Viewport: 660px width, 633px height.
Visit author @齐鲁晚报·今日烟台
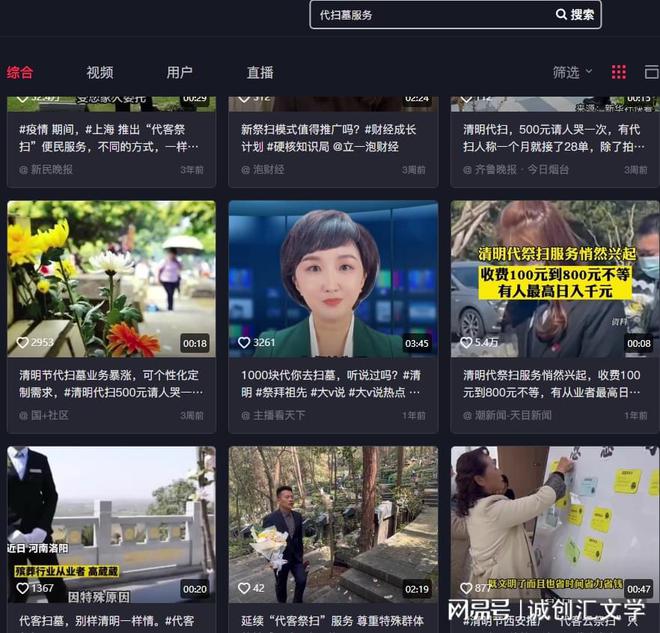click(x=516, y=170)
